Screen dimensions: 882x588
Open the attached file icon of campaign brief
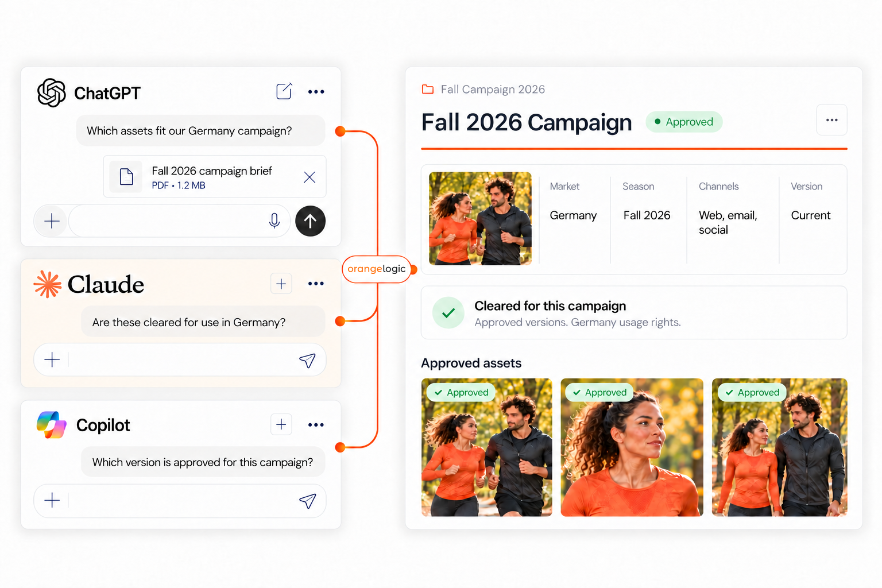[x=126, y=176]
